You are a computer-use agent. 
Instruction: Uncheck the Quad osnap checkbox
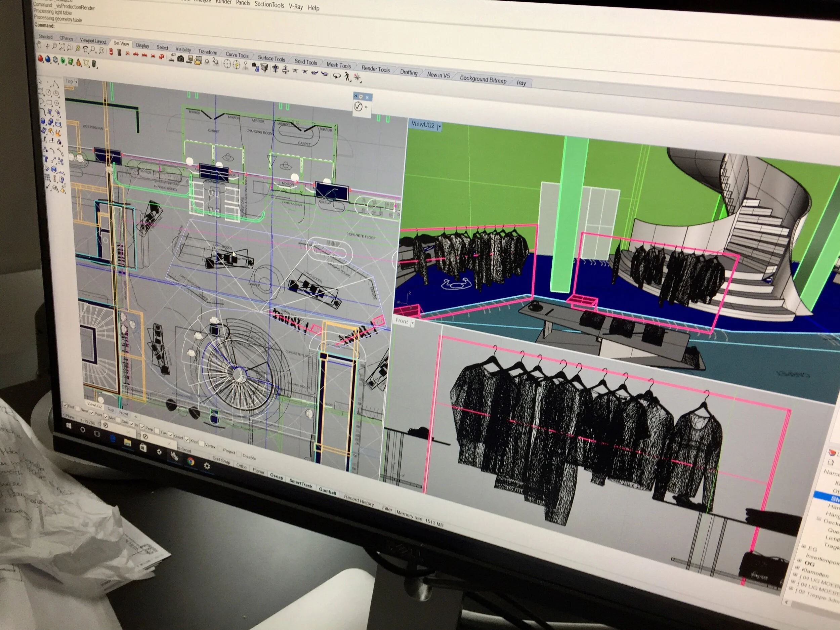[x=170, y=435]
